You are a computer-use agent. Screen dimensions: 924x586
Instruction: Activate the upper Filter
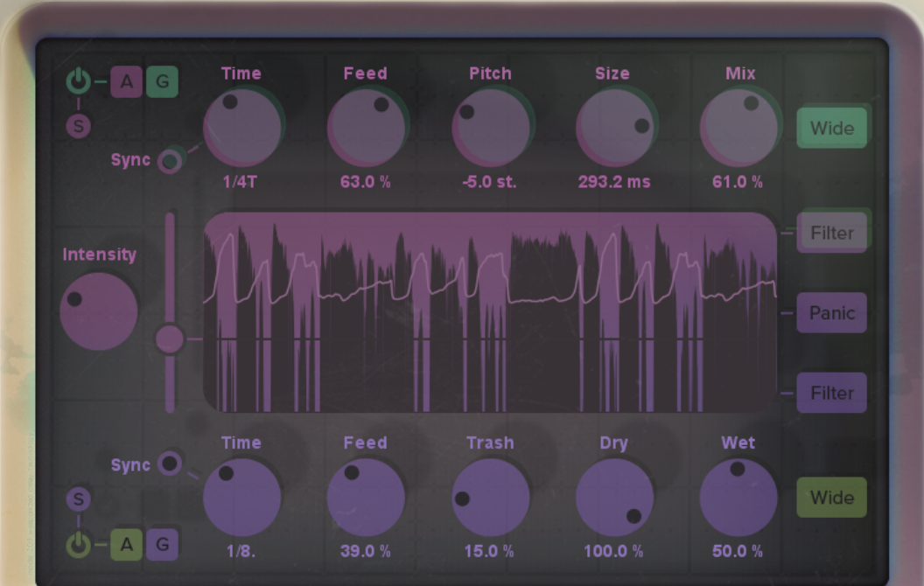pyautogui.click(x=830, y=233)
